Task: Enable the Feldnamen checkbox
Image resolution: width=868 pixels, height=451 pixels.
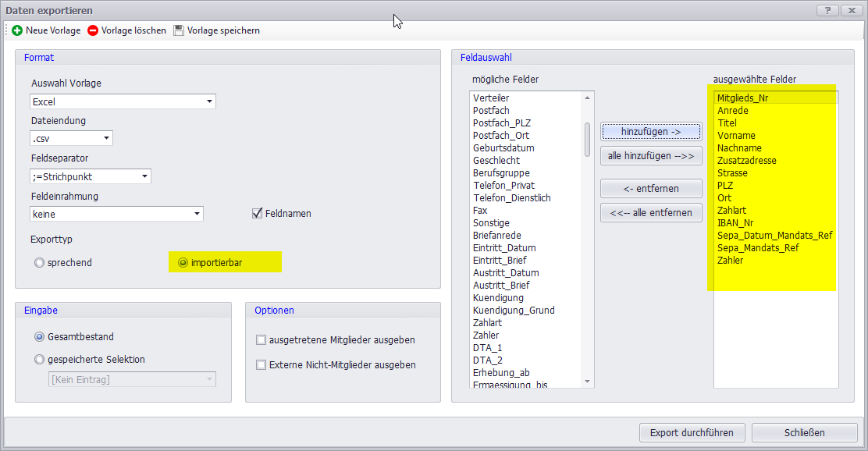Action: tap(257, 213)
